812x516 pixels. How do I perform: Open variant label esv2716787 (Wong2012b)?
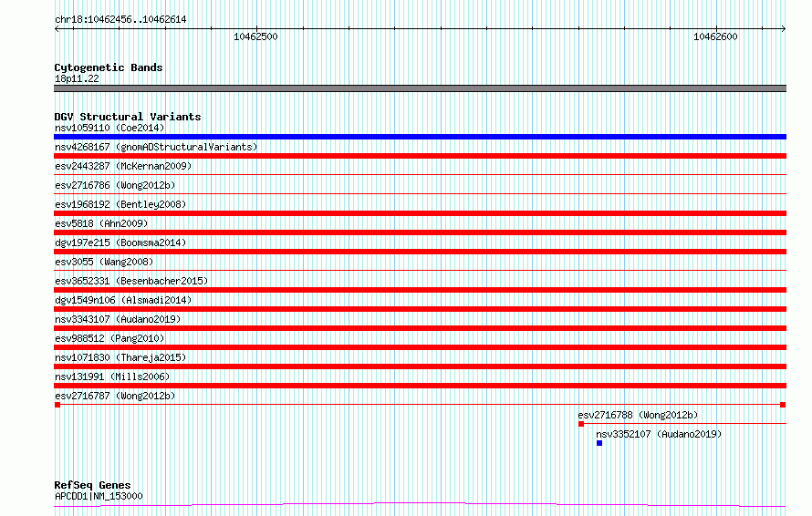[115, 396]
